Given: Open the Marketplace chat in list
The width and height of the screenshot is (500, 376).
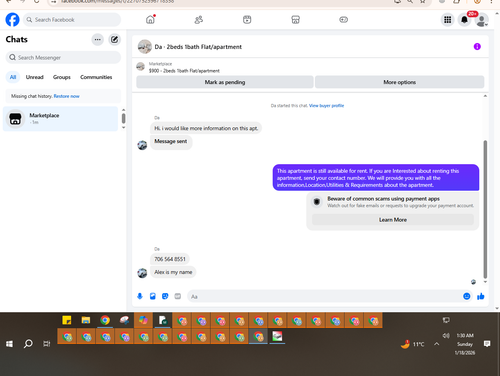Looking at the screenshot, I should (60, 119).
